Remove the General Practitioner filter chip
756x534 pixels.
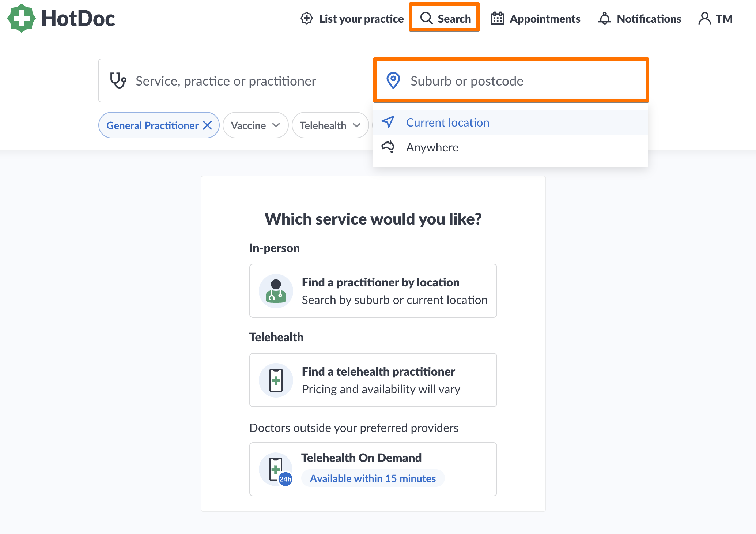click(208, 125)
